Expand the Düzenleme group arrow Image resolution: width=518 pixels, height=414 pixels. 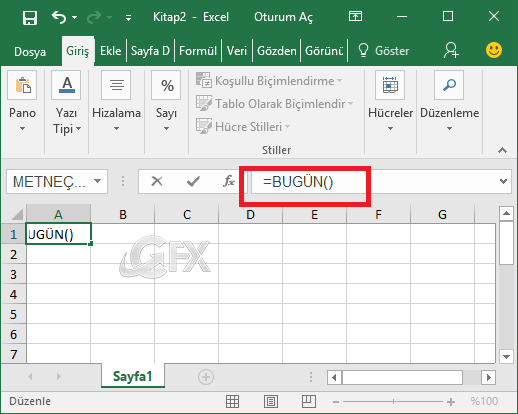449,128
